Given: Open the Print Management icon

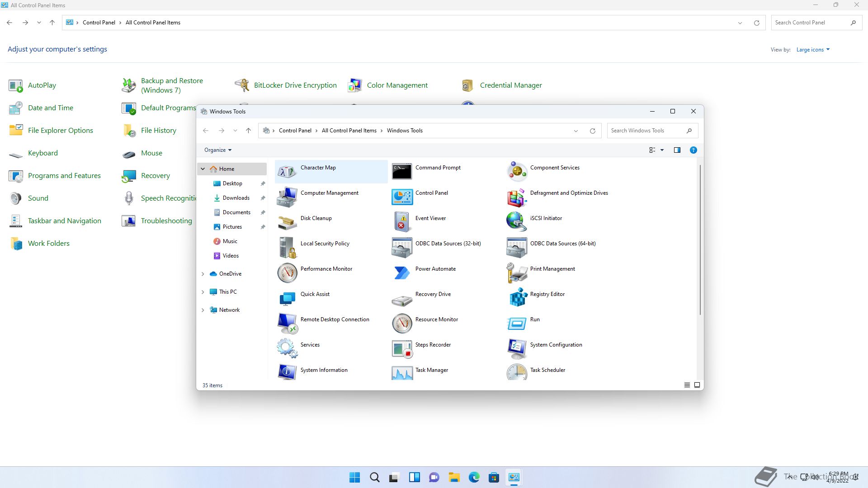Looking at the screenshot, I should point(517,273).
